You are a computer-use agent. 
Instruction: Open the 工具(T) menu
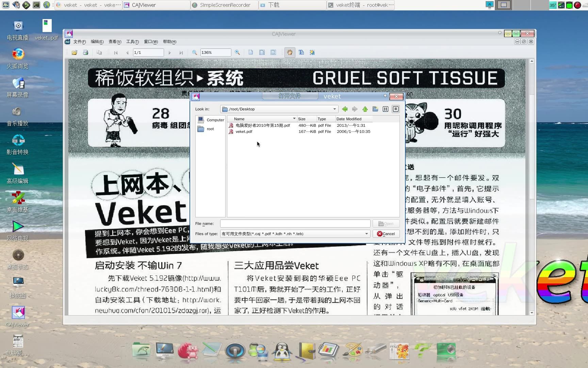132,42
